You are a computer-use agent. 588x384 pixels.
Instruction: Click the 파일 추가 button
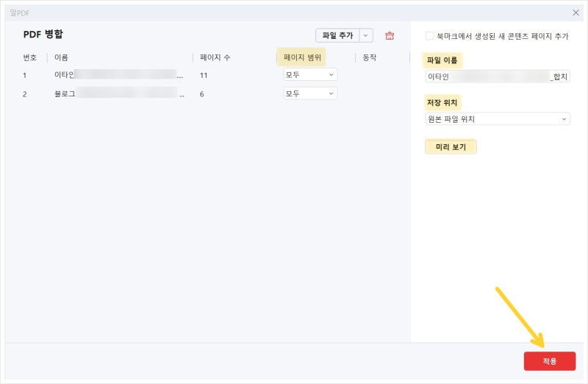(x=337, y=35)
